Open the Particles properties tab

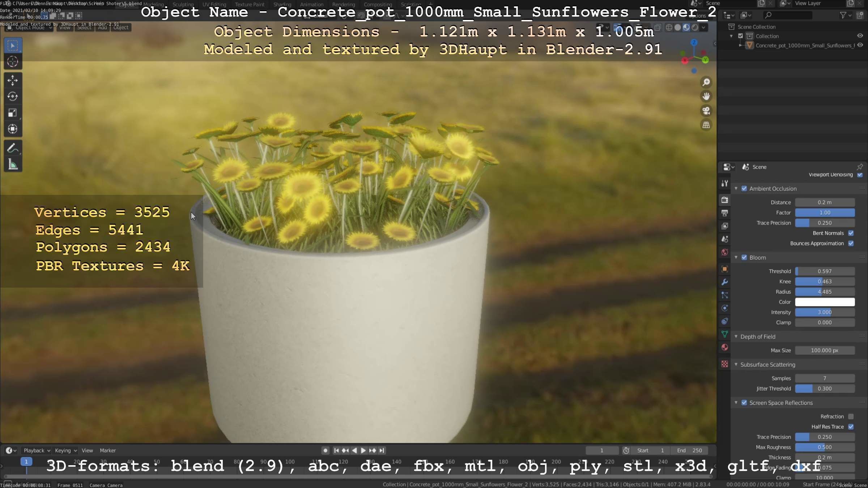[x=724, y=295]
